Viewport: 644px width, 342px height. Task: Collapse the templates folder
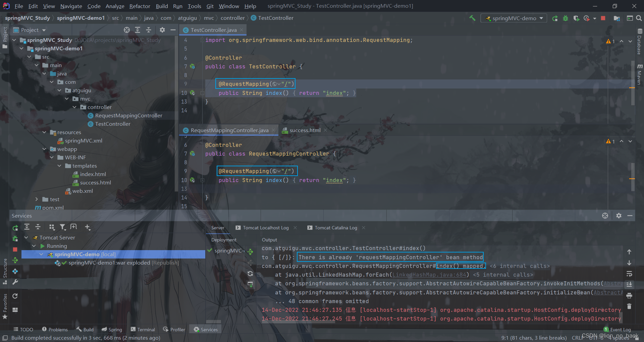pos(59,166)
